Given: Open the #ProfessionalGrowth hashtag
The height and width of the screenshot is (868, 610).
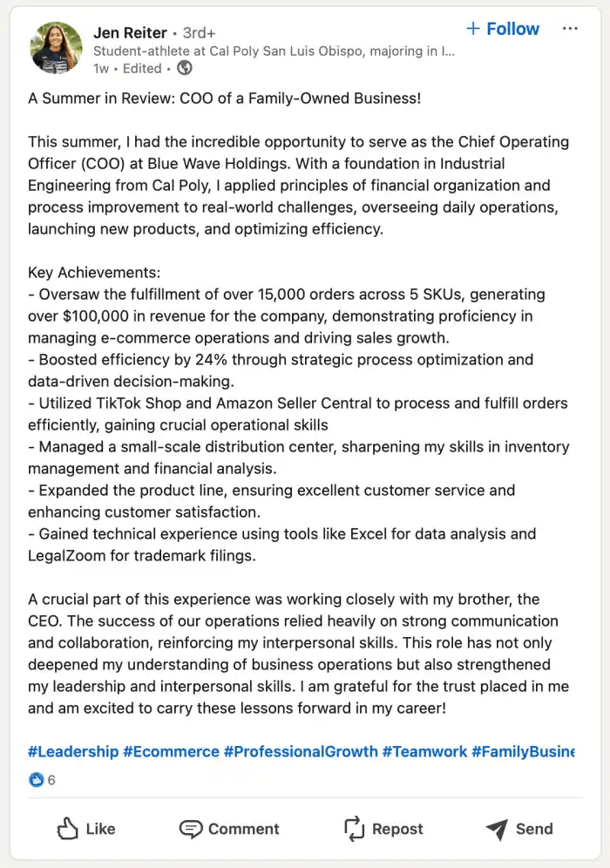Looking at the screenshot, I should coord(301,751).
